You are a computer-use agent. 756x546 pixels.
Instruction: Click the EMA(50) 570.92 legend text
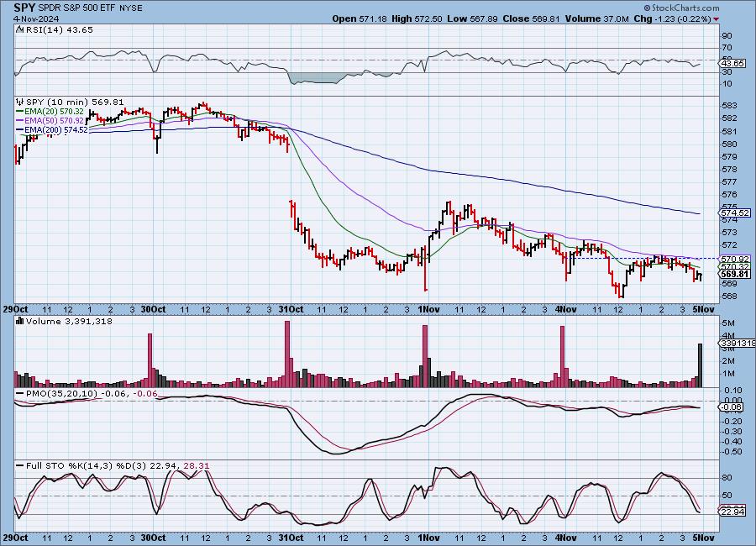coord(54,121)
